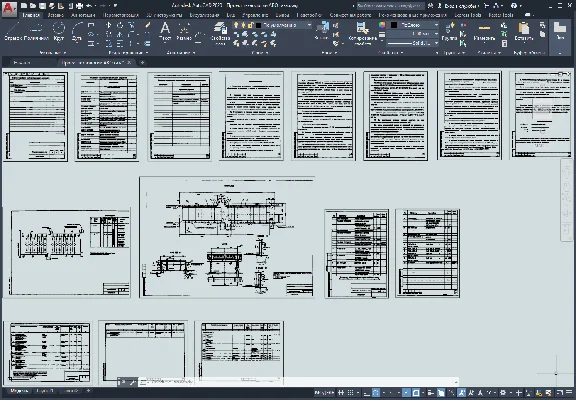The width and height of the screenshot is (576, 400).
Task: Open the linetype dropdown showing Solid line
Action: coord(412,43)
